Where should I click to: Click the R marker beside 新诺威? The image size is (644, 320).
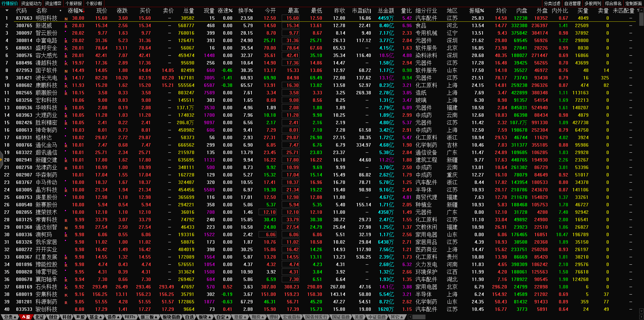(x=66, y=26)
